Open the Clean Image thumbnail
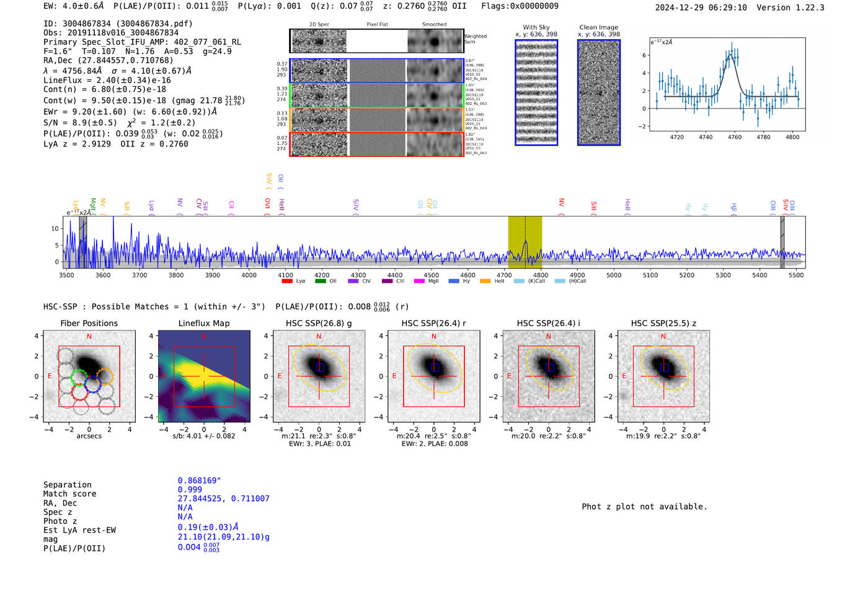This screenshot has width=868, height=591. [x=599, y=92]
